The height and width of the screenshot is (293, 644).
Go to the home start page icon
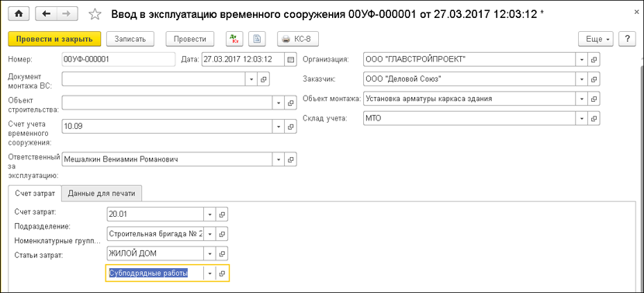[19, 13]
